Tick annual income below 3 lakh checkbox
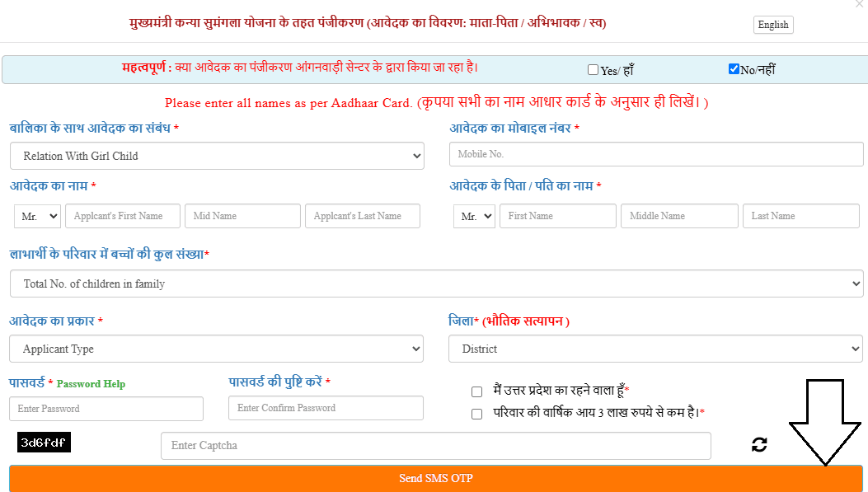The height and width of the screenshot is (492, 868). pyautogui.click(x=476, y=414)
